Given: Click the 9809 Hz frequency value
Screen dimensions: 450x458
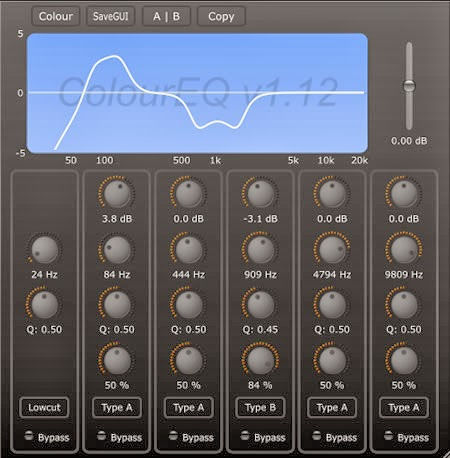Looking at the screenshot, I should tap(404, 274).
